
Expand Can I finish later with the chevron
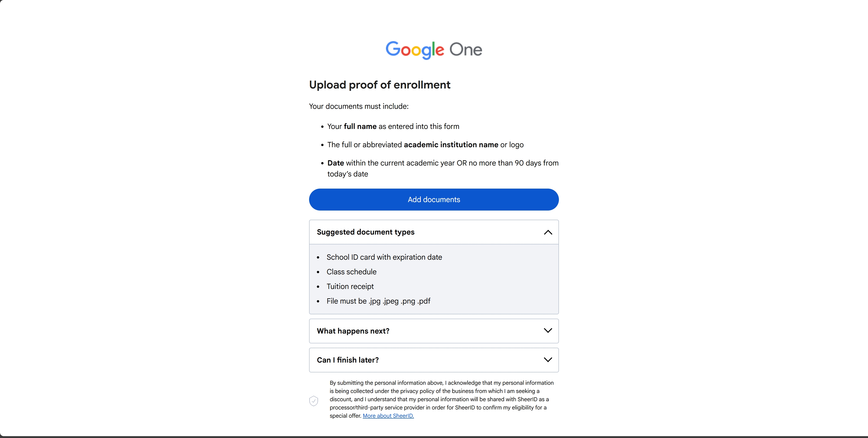[548, 360]
